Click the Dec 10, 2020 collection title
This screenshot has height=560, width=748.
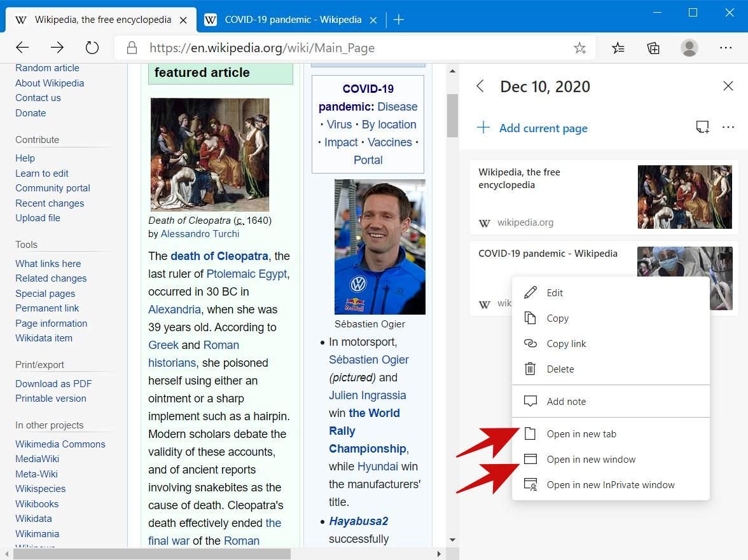pos(544,86)
